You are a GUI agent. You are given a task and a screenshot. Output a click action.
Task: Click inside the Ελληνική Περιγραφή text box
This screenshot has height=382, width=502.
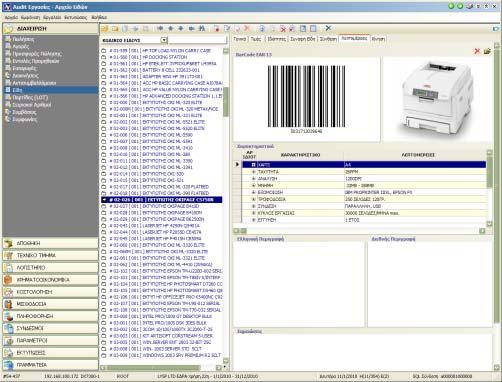tap(299, 284)
